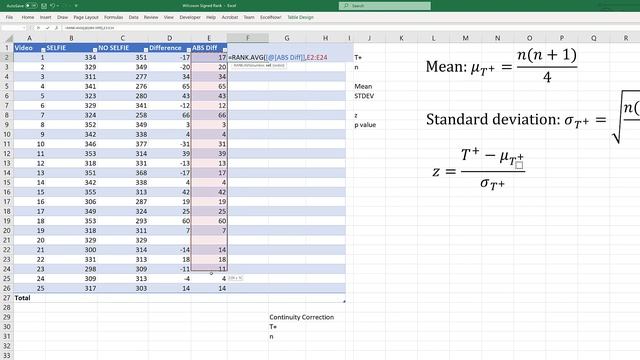Click the T+ label in column J
This screenshot has width=640, height=360.
(358, 58)
